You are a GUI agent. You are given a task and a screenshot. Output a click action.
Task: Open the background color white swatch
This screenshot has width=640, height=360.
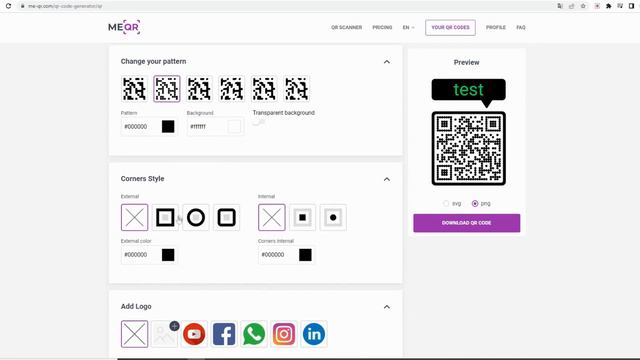[x=234, y=127]
